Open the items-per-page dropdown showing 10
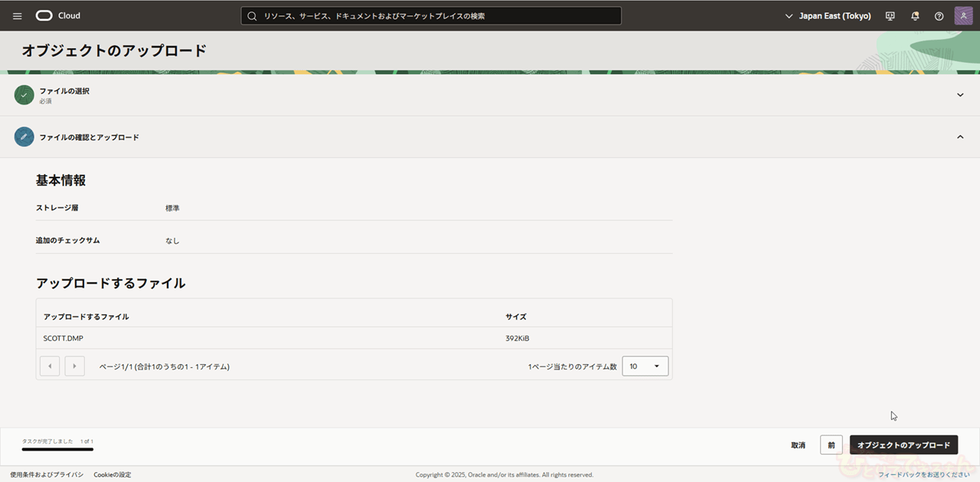 click(x=645, y=366)
